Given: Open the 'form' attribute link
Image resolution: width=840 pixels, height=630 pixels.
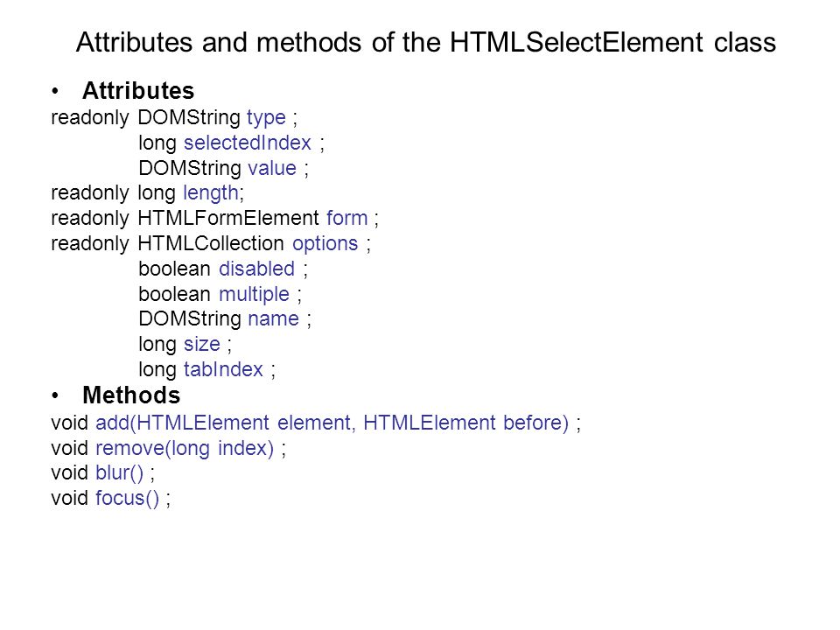Looking at the screenshot, I should click(x=347, y=218).
